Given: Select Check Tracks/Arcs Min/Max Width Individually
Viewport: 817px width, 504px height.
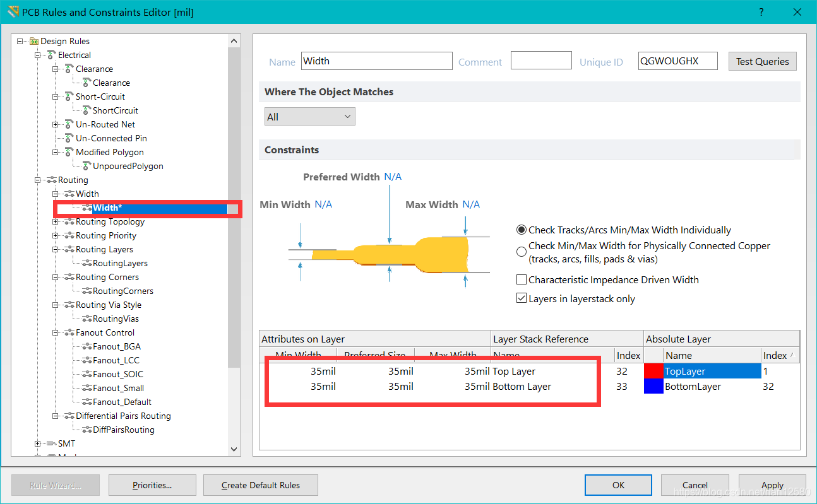Looking at the screenshot, I should tap(522, 230).
